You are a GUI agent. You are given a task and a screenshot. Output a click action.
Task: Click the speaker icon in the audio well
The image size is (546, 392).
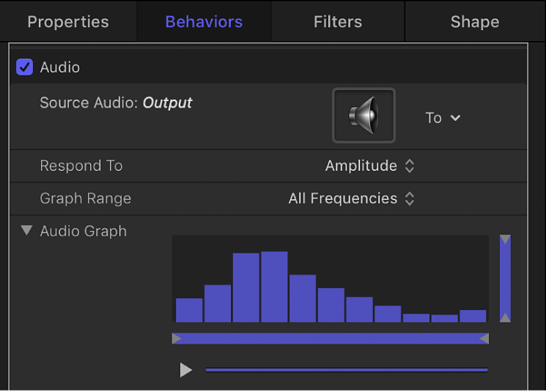click(364, 116)
